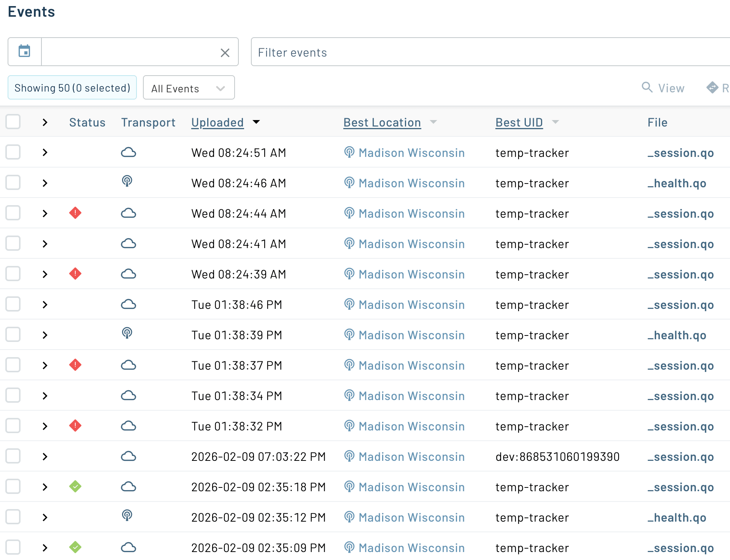Click the Tue 01:38:32 PM timestamp
The width and height of the screenshot is (730, 560).
[x=236, y=426]
